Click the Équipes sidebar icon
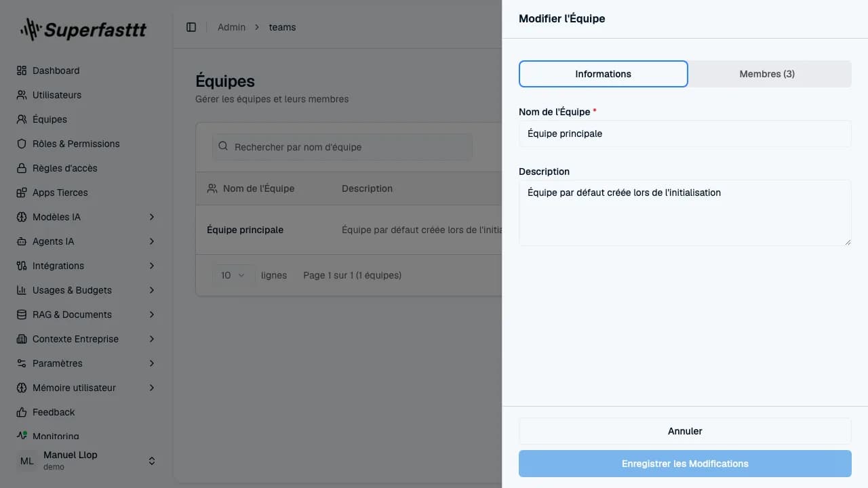The image size is (868, 488). point(22,119)
